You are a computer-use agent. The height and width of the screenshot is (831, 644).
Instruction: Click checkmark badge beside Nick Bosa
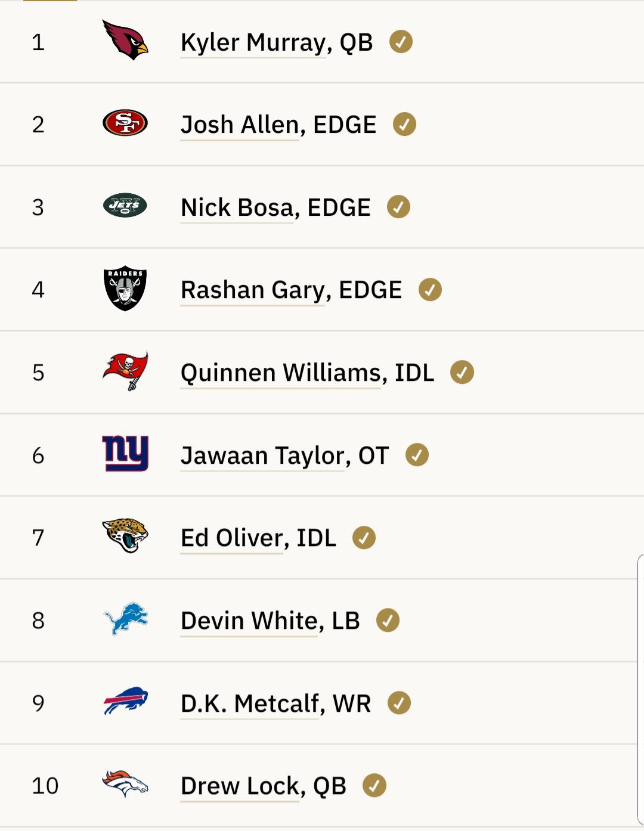click(398, 207)
